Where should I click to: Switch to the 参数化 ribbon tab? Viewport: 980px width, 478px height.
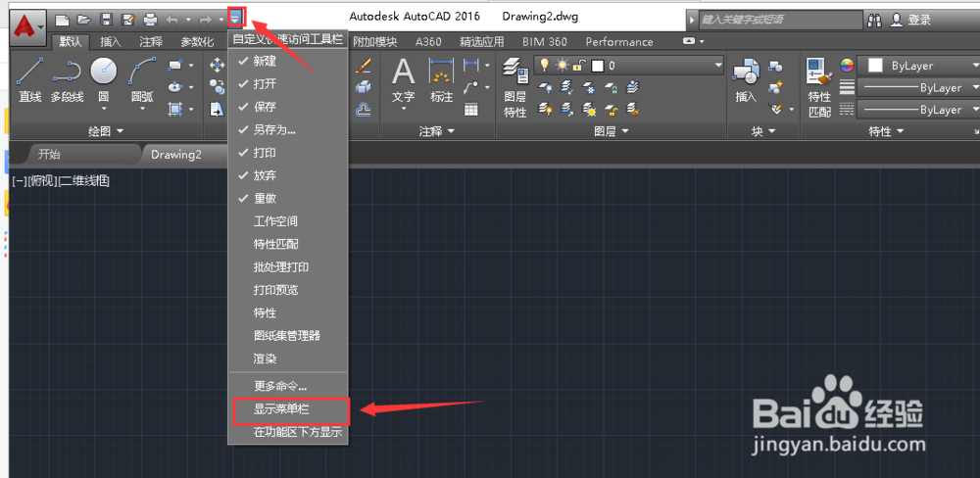click(x=198, y=42)
